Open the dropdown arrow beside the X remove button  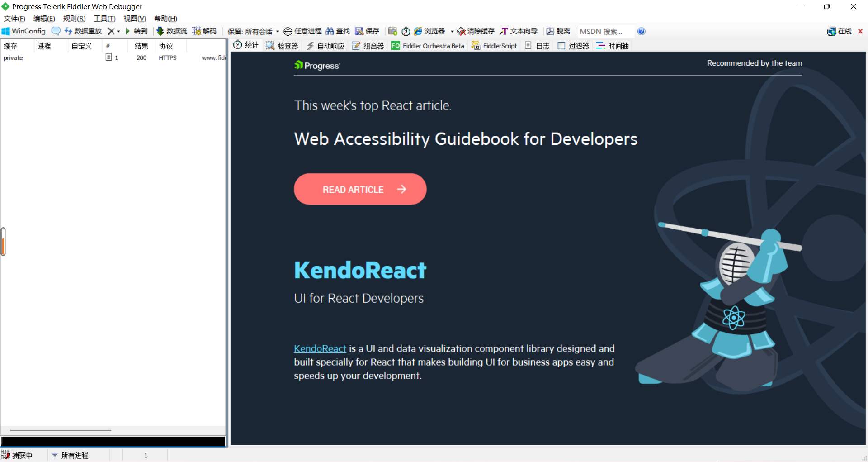[118, 32]
